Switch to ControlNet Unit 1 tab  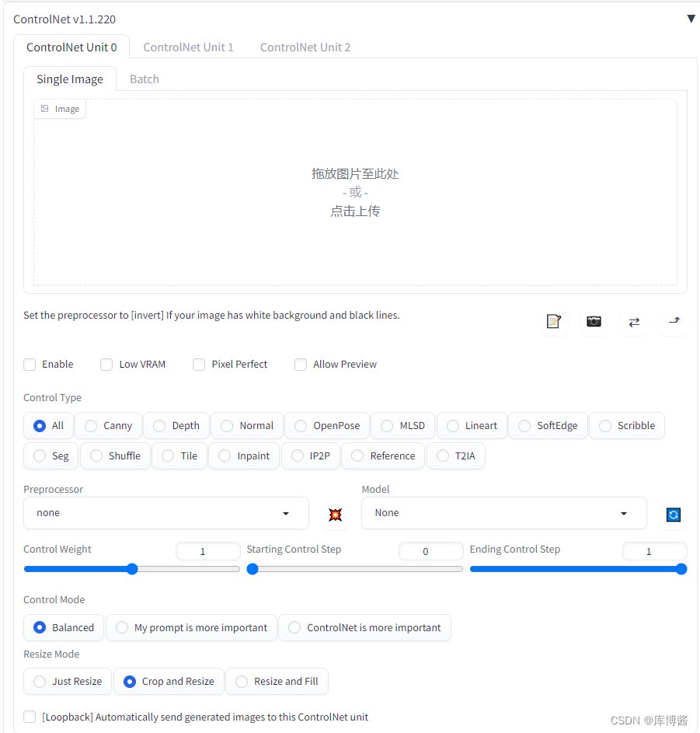pyautogui.click(x=188, y=47)
